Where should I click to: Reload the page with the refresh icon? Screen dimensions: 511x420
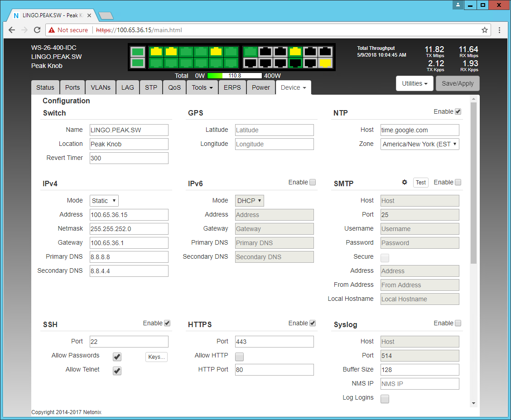[x=37, y=30]
